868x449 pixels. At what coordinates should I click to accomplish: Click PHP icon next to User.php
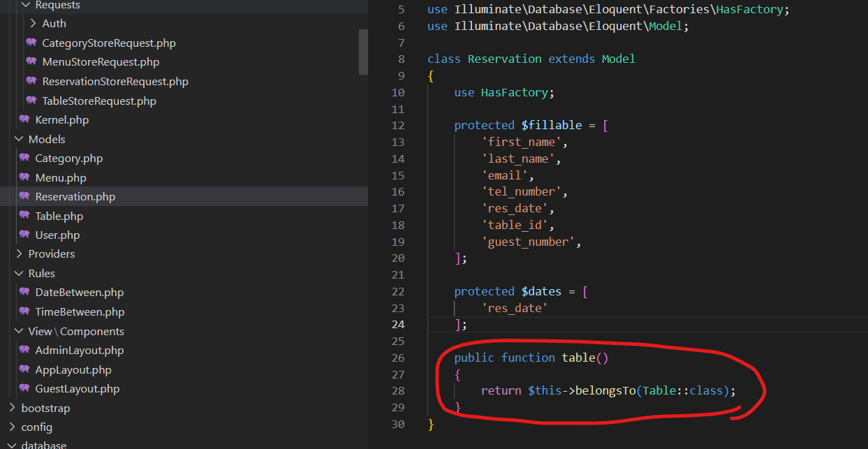pos(24,235)
